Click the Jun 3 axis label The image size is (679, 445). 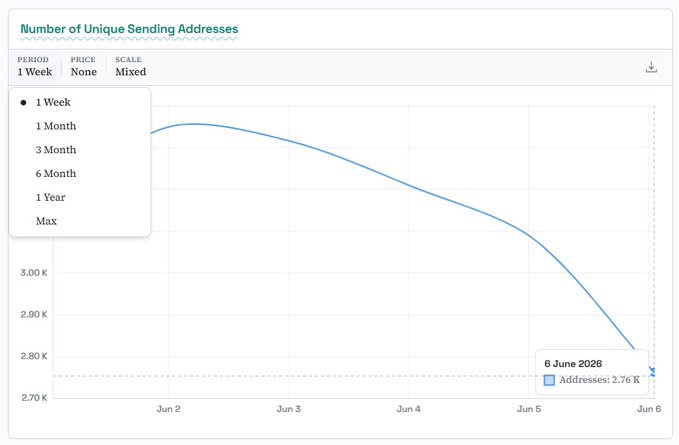[288, 409]
